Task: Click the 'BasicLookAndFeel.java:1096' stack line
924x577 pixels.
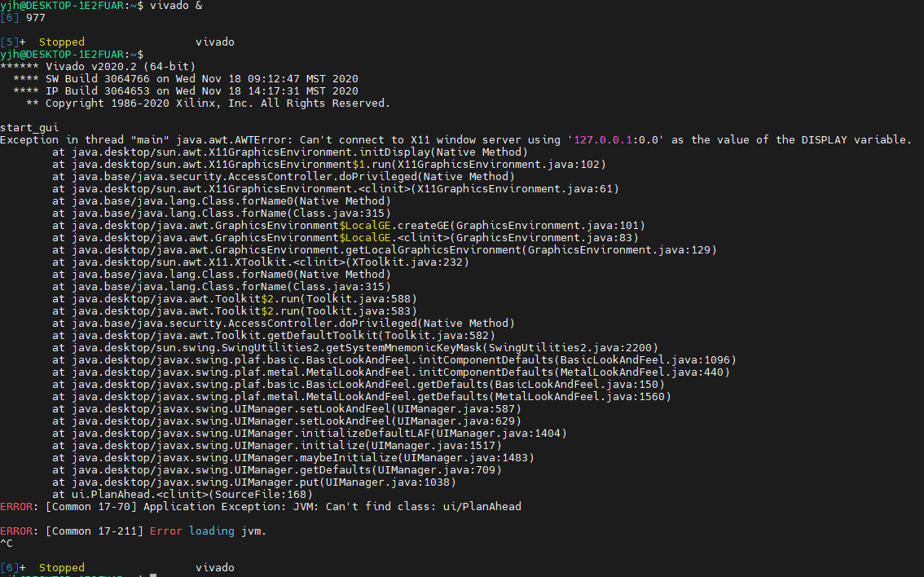Action: click(x=394, y=360)
